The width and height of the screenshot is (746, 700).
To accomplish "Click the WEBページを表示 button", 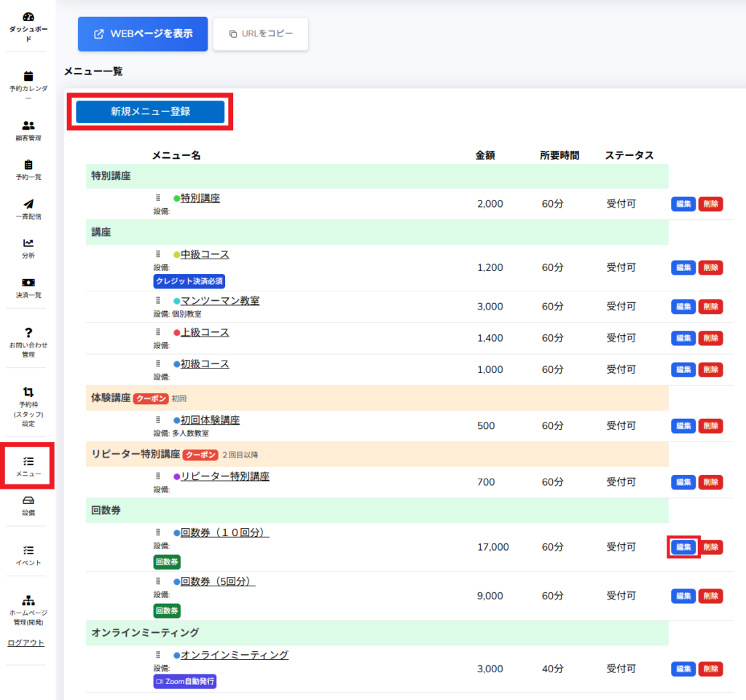I will (x=143, y=34).
